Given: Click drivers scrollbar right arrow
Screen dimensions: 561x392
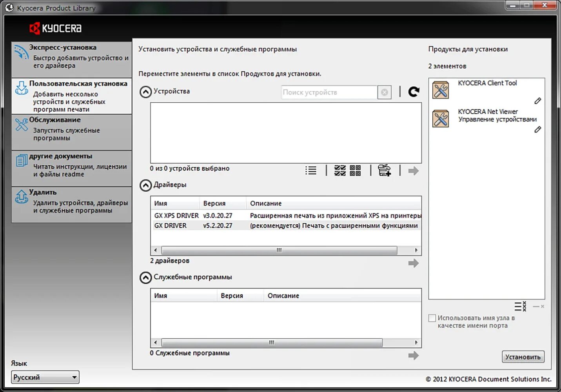Looking at the screenshot, I should pos(416,250).
